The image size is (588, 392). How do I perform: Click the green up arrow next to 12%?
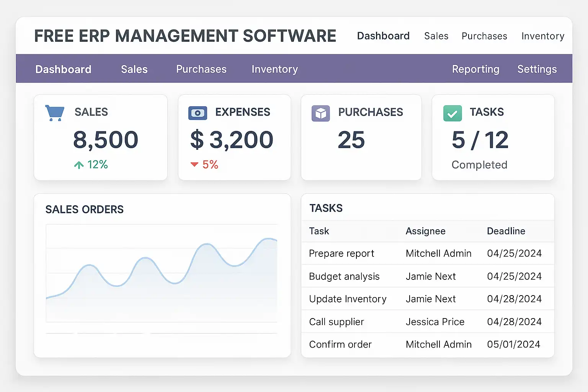79,165
